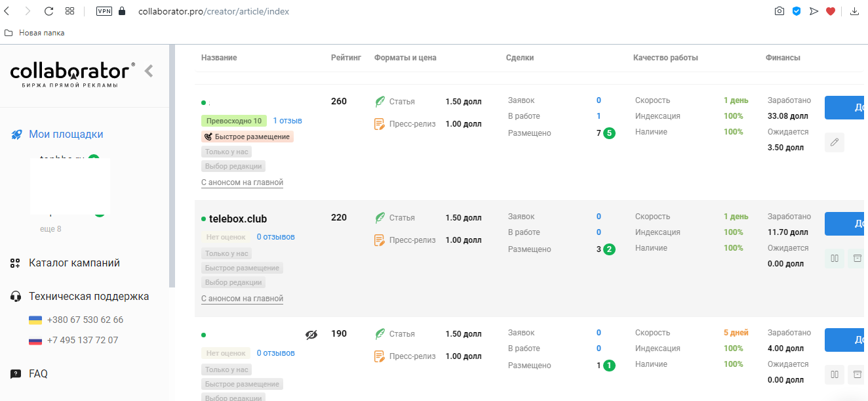Image resolution: width=868 pixels, height=401 pixels.
Task: Open the "1 отзыв" link
Action: coord(287,121)
